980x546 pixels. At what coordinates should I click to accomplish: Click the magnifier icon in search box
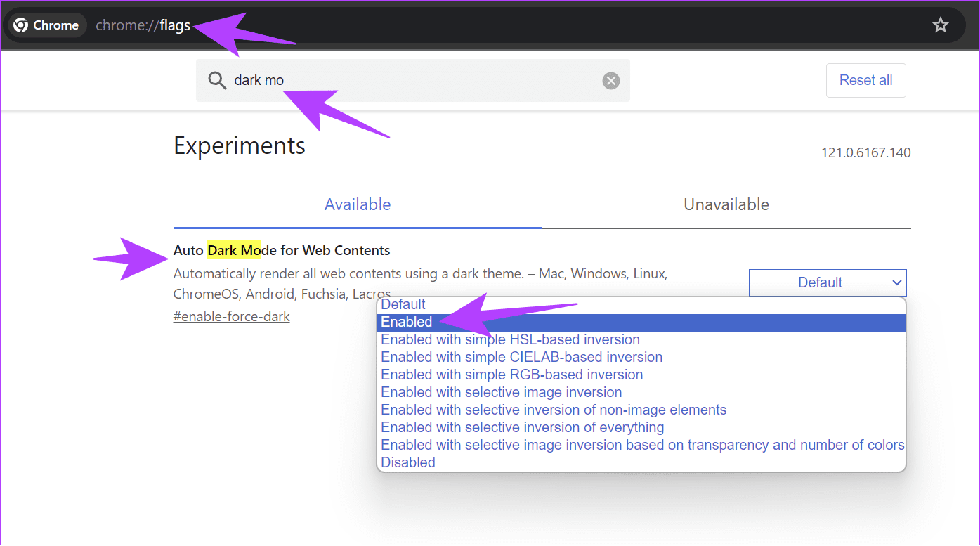tap(217, 81)
